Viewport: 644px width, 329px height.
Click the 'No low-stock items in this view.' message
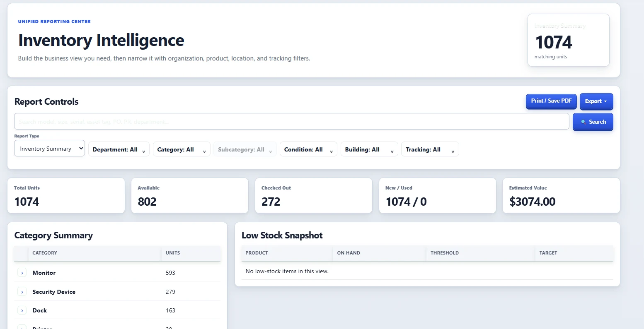(287, 271)
